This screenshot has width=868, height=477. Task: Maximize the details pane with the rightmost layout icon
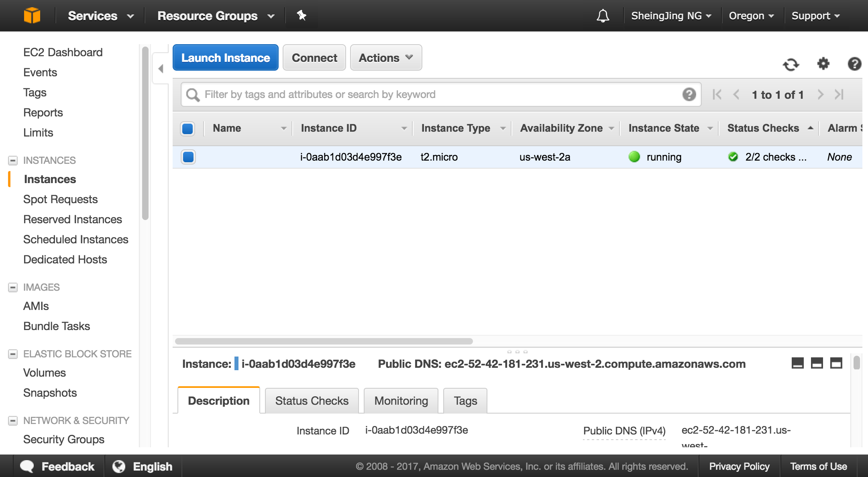(x=836, y=363)
